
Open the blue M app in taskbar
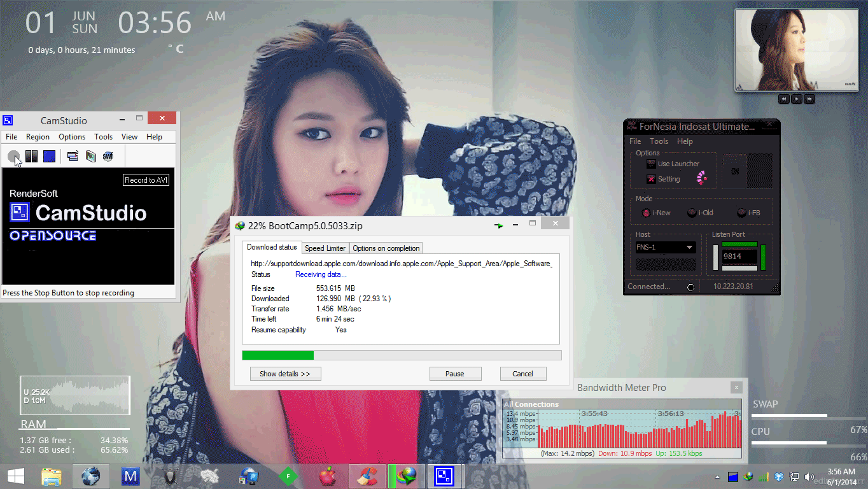click(130, 476)
